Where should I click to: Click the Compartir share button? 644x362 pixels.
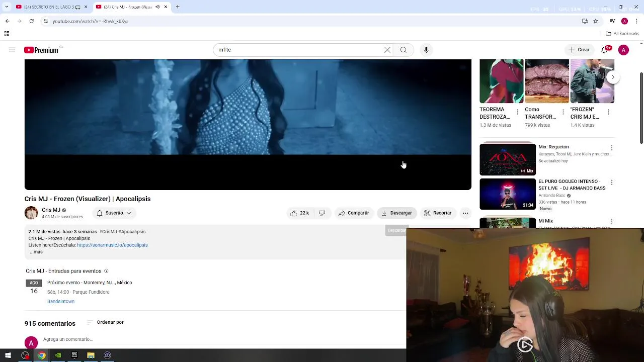click(354, 213)
